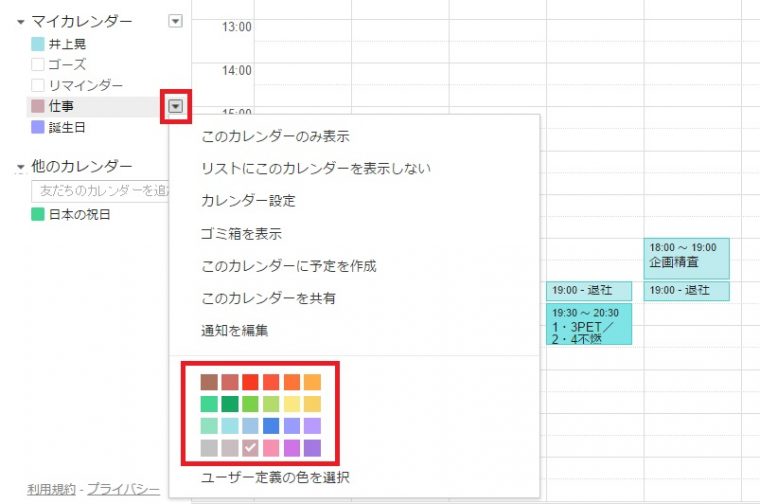Click the 誕生日 calendar name
This screenshot has height=504, width=760.
coord(67,127)
